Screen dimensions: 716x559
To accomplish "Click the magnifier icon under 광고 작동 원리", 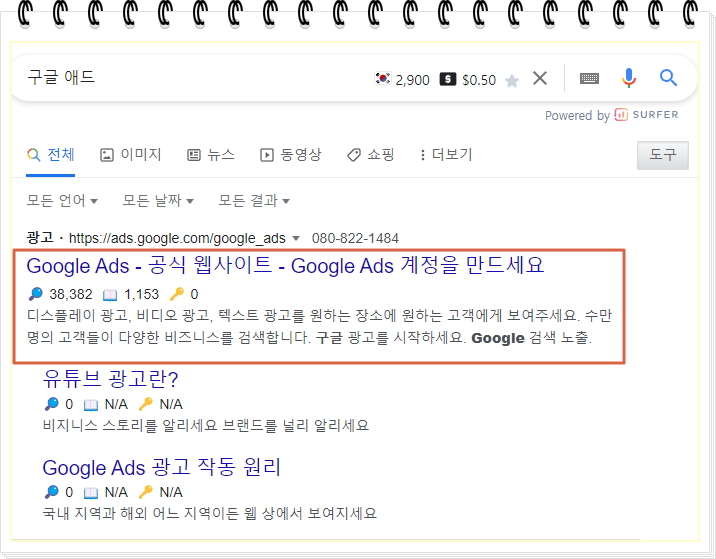I will (x=52, y=492).
